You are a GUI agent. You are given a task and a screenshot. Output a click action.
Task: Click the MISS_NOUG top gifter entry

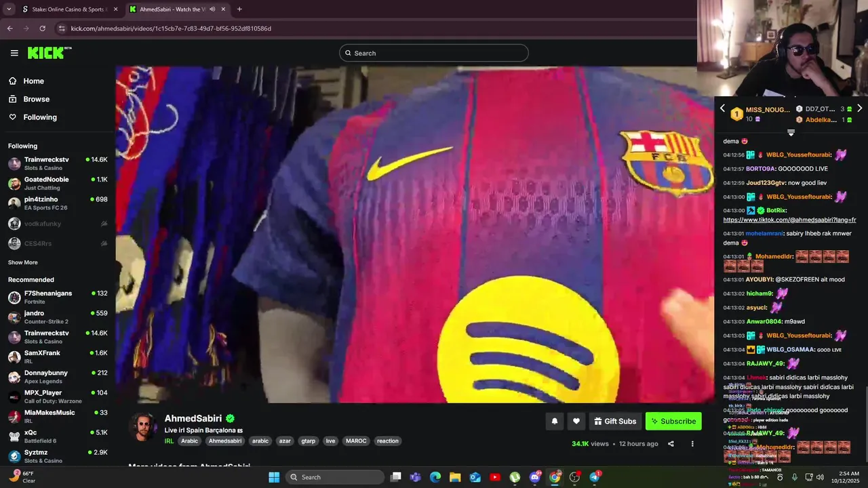coord(759,113)
